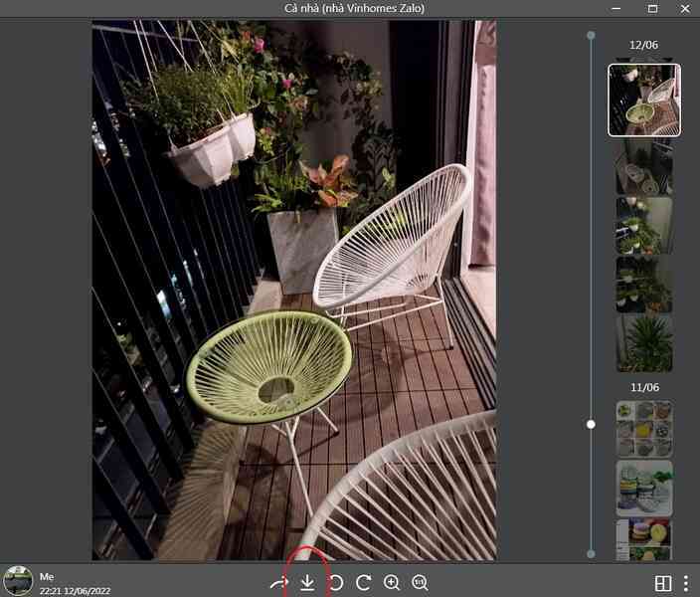Zoom in with the magnifier plus icon

tap(392, 583)
